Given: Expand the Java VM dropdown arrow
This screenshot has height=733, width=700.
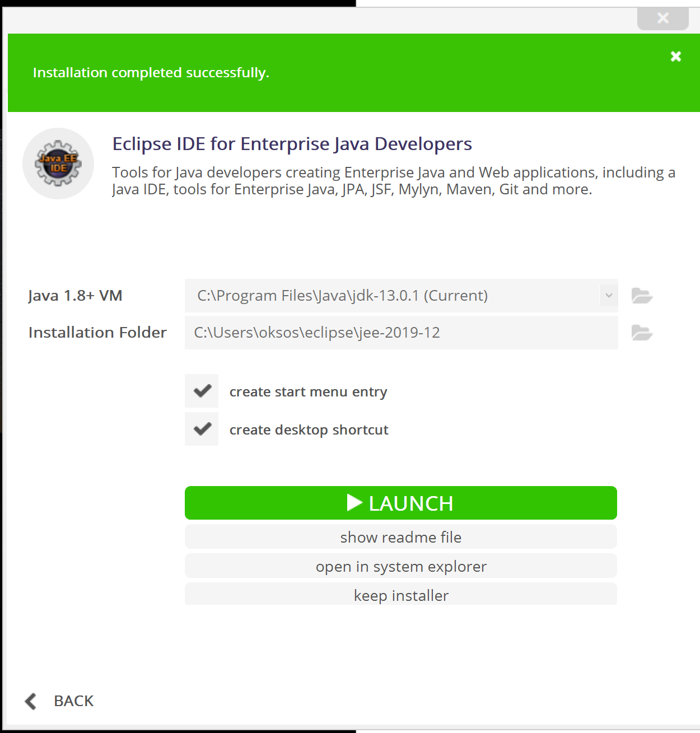Looking at the screenshot, I should click(609, 295).
